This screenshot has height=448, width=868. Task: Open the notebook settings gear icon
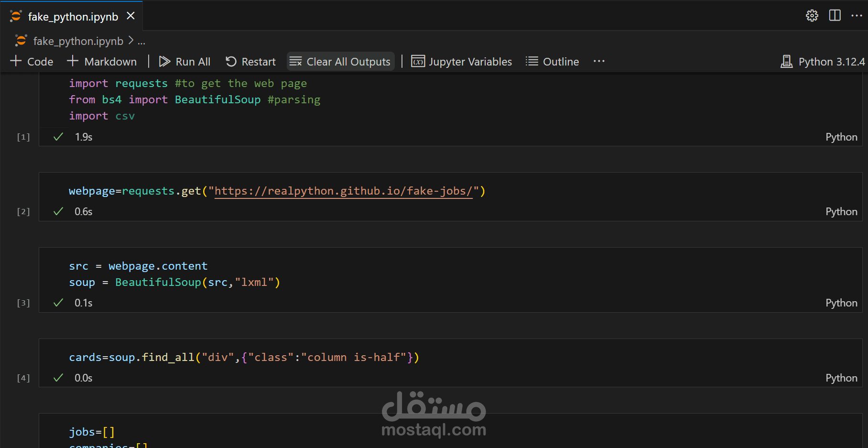[812, 16]
